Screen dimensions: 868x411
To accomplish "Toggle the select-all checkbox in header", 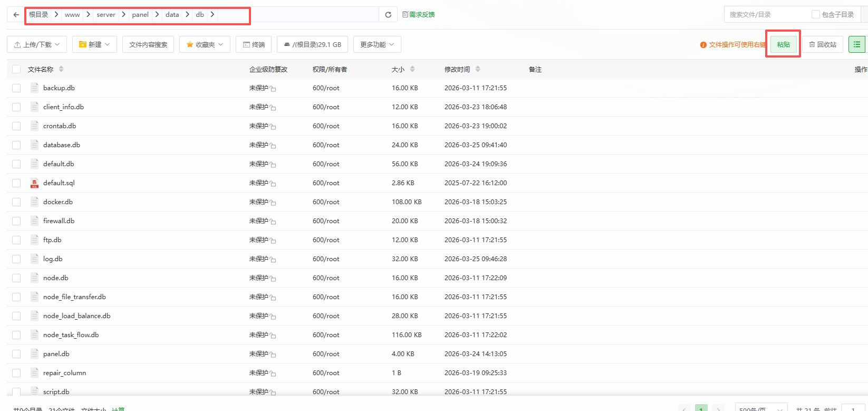I will 16,69.
